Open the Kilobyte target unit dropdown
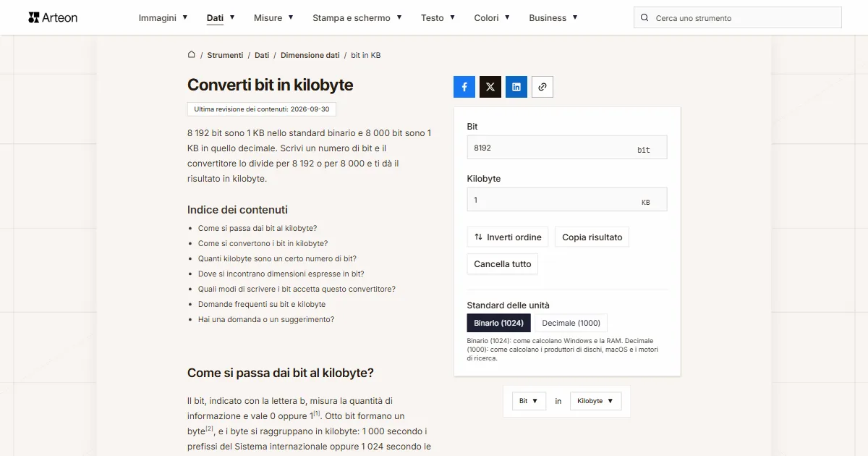 pos(595,401)
